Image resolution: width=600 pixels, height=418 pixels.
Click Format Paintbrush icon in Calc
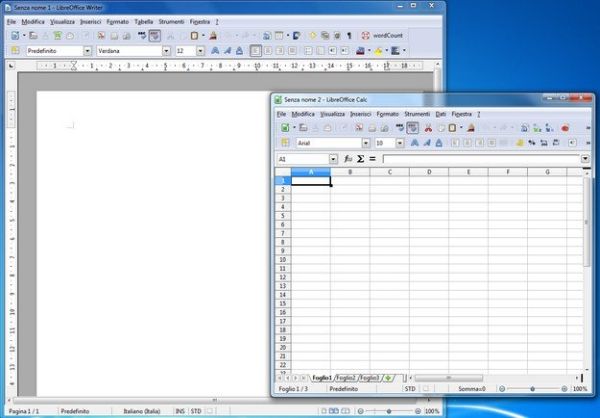coord(471,128)
